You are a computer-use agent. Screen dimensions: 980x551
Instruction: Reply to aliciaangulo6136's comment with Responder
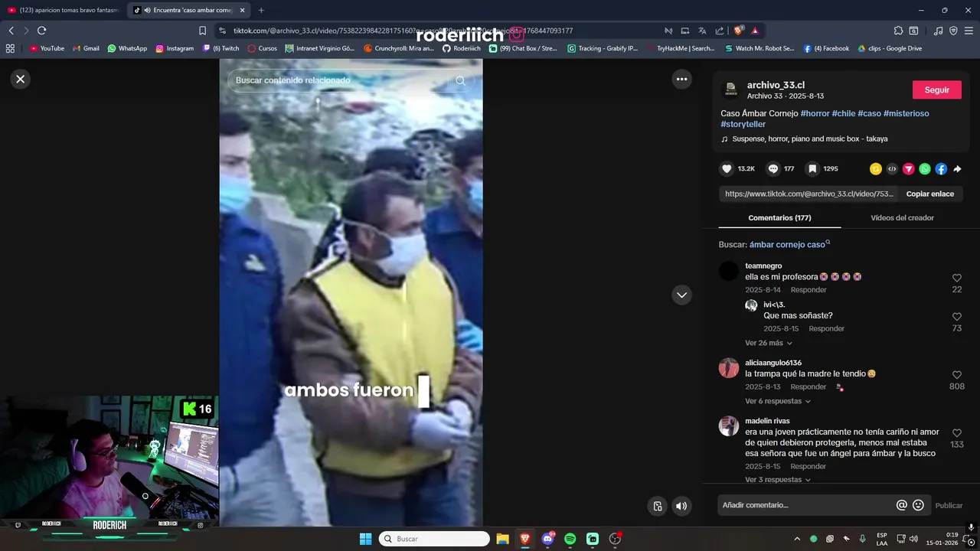coord(808,386)
